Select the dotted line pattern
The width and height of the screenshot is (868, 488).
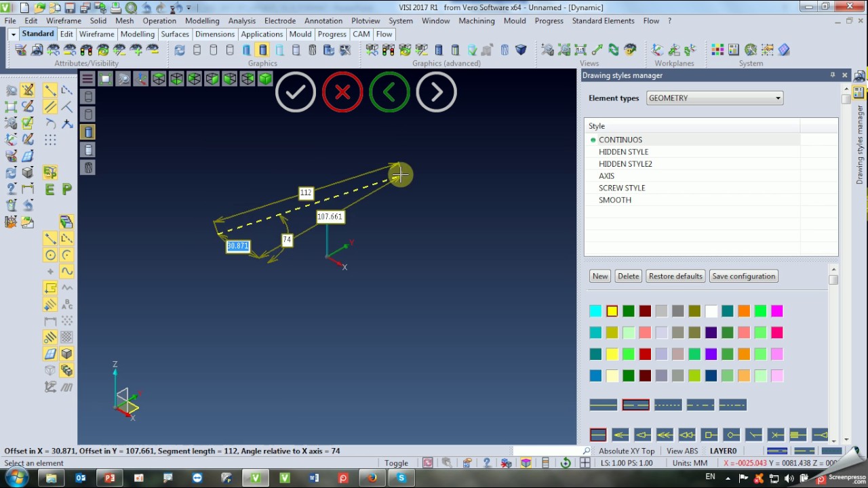click(x=668, y=405)
